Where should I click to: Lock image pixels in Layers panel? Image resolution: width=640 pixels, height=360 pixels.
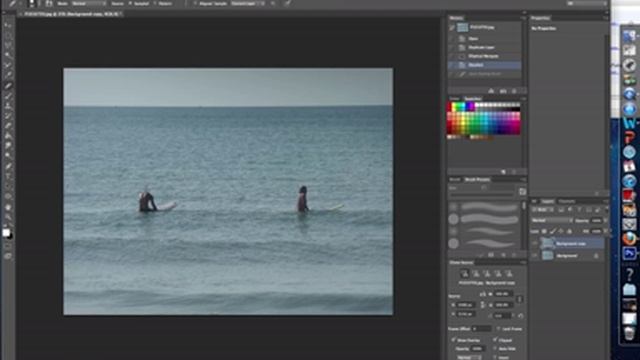point(553,231)
